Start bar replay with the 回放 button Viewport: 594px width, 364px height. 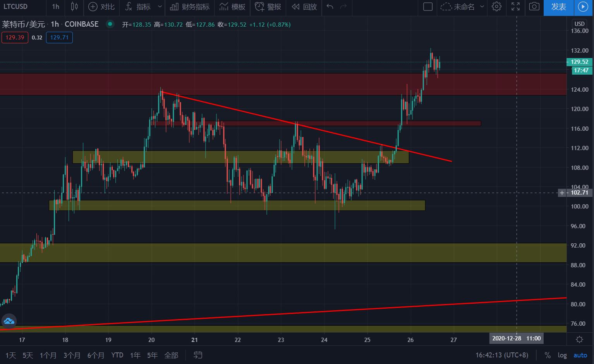(304, 7)
